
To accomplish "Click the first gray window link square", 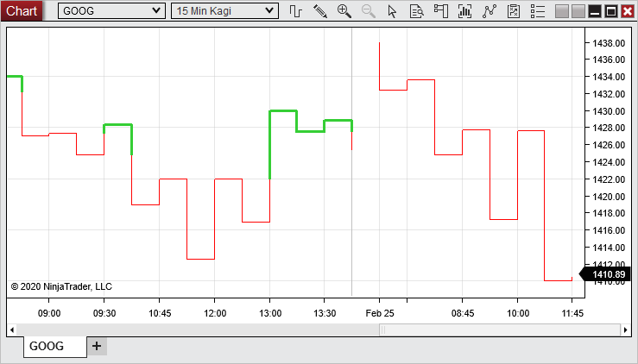I will [562, 11].
